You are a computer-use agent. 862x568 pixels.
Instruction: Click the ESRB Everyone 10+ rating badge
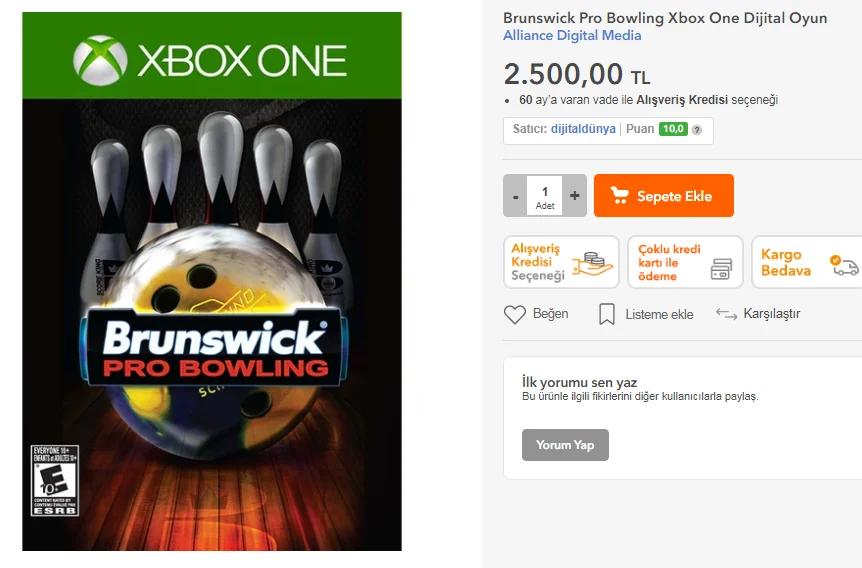coord(55,481)
